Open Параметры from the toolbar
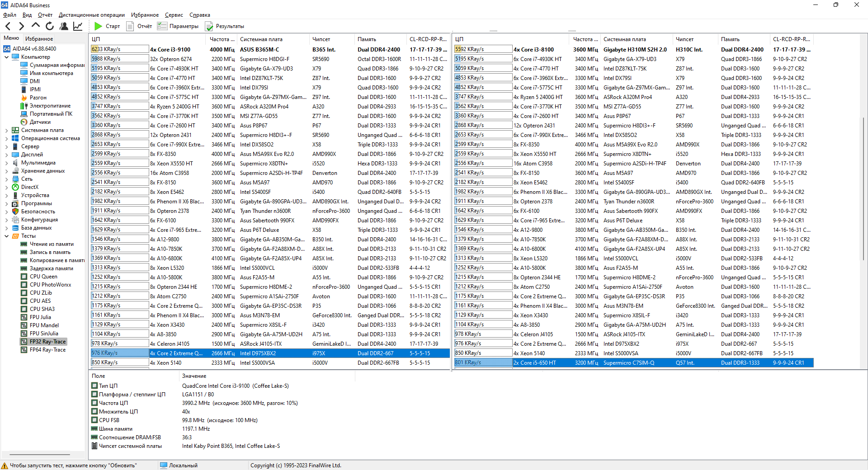 point(178,26)
